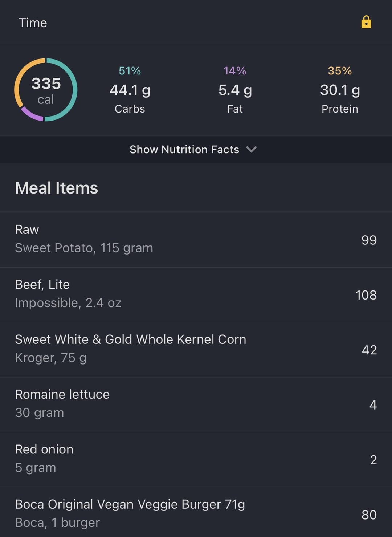392x537 pixels.
Task: Click the 30.1 g Protein value
Action: coord(340,90)
